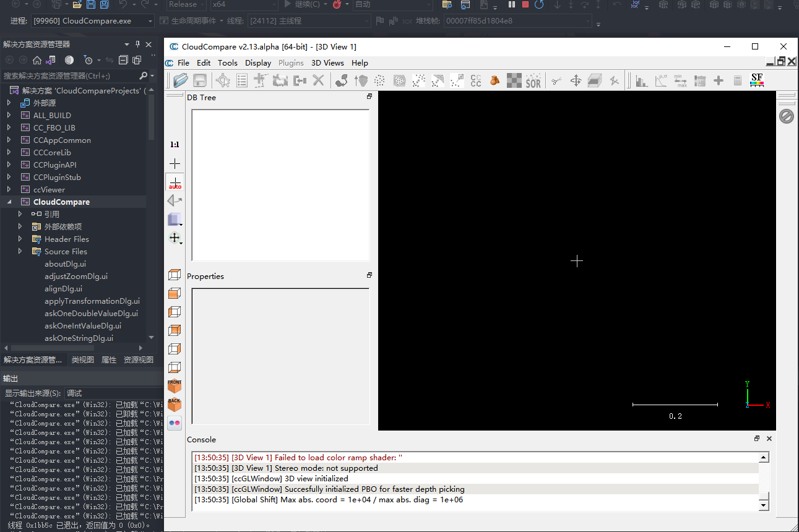Viewport: 799px width, 532px height.
Task: Expand the CC_FBO_LIB project node
Action: click(x=9, y=127)
